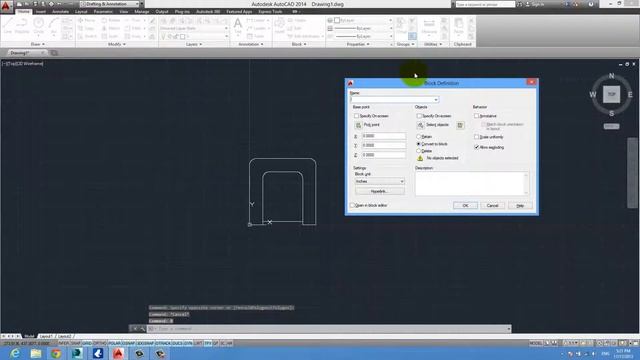Image resolution: width=640 pixels, height=360 pixels.
Task: Click the Description box scrollbar
Action: click(x=526, y=183)
